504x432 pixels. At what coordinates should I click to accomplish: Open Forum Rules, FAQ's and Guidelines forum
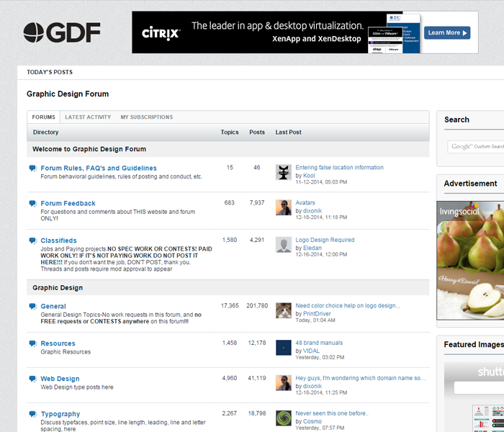tap(99, 168)
